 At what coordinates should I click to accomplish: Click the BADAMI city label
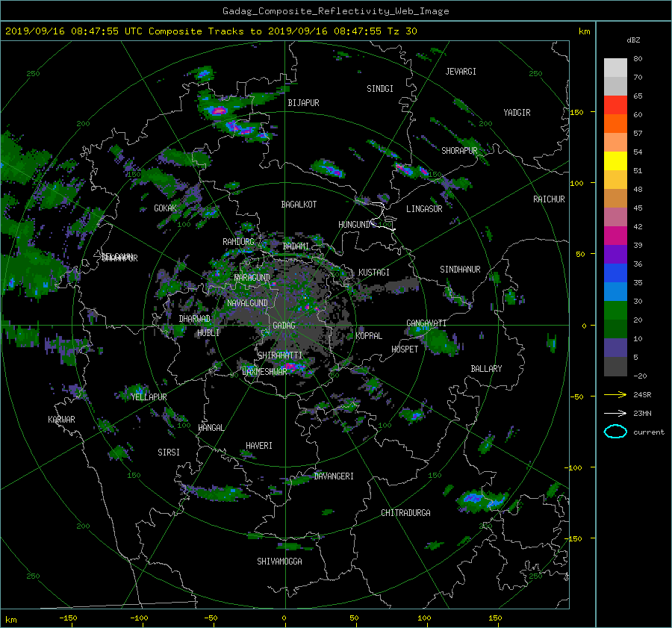(x=296, y=246)
